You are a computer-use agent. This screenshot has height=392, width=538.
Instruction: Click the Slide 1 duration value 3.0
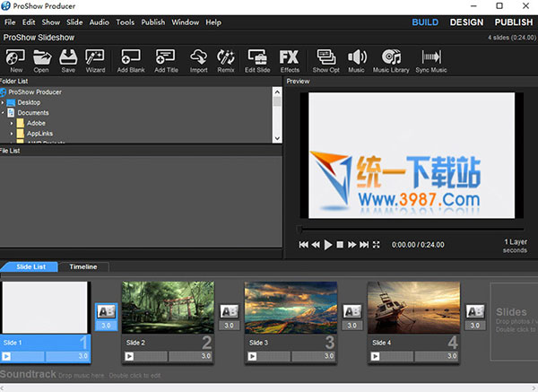83,356
